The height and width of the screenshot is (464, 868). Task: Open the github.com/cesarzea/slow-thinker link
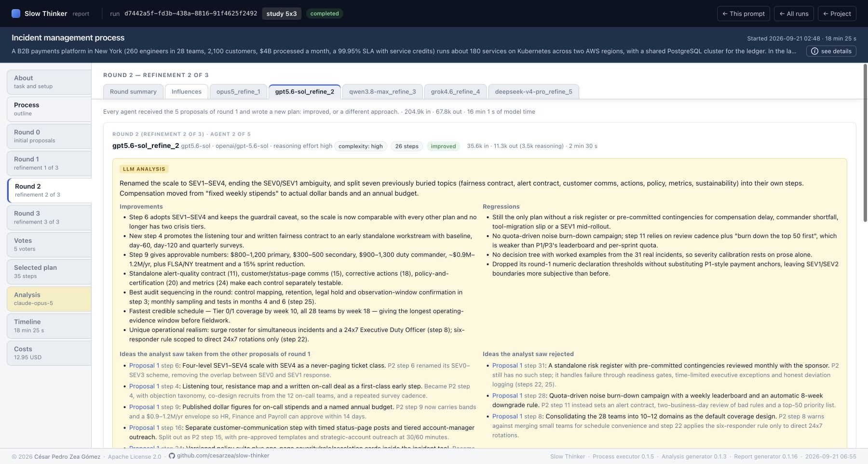[223, 455]
